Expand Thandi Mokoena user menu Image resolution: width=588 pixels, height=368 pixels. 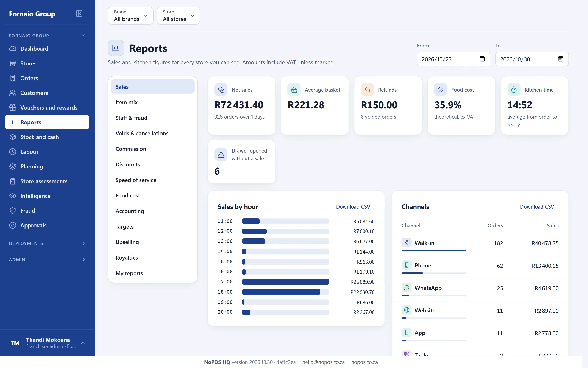click(47, 343)
